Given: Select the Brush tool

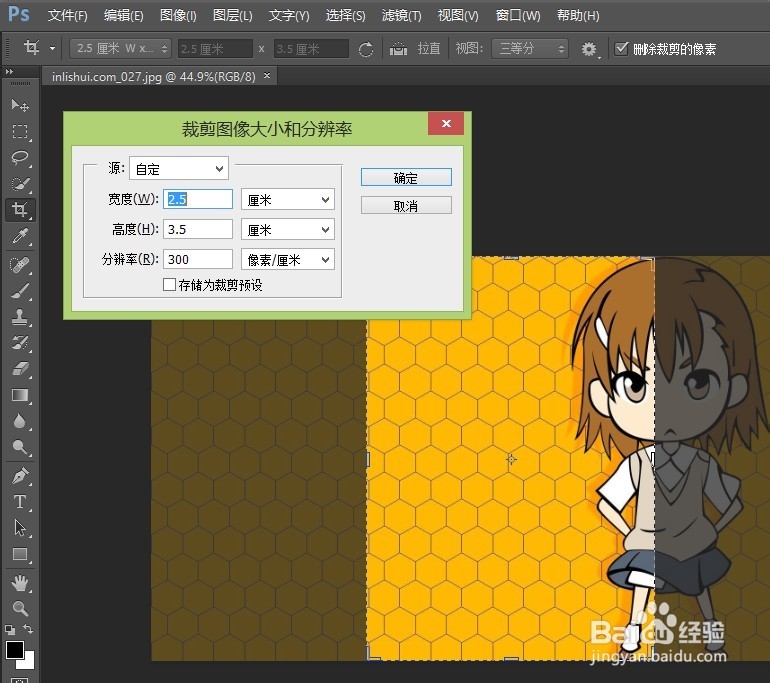Looking at the screenshot, I should pyautogui.click(x=20, y=291).
